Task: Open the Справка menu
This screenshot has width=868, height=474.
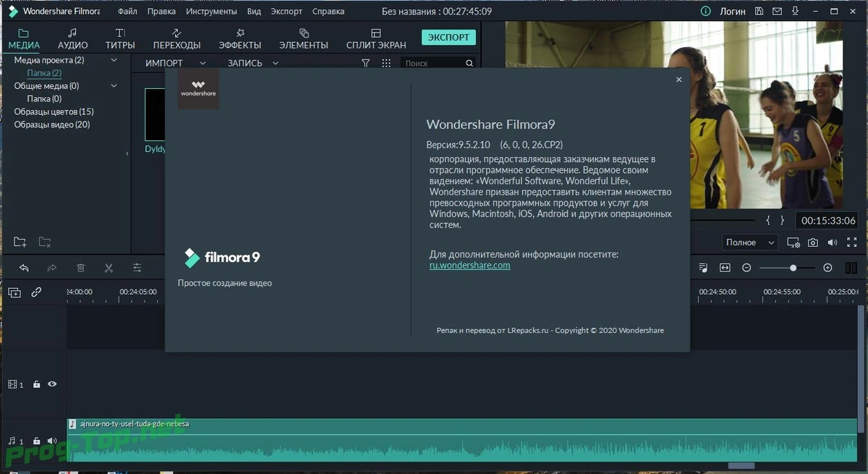Action: pos(329,12)
